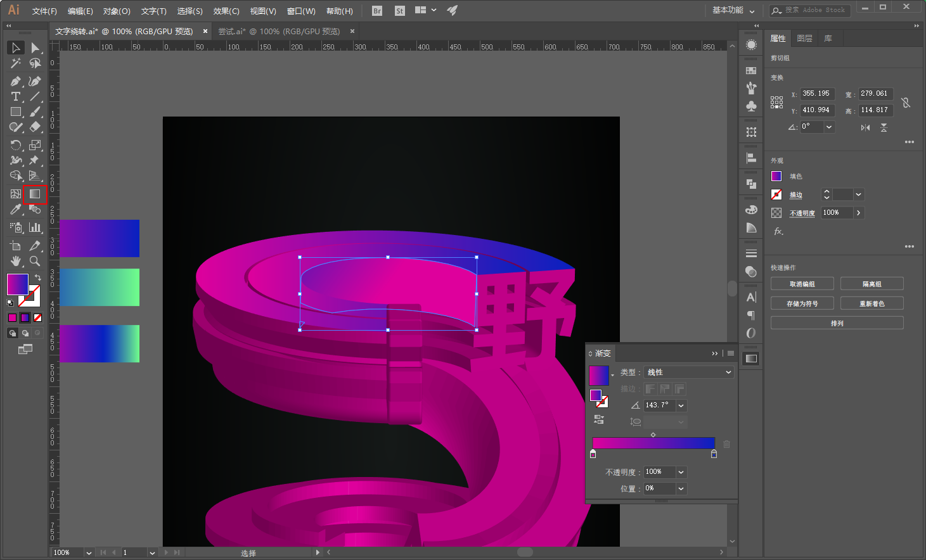
Task: Choose the reference point locator grid
Action: coord(777,102)
